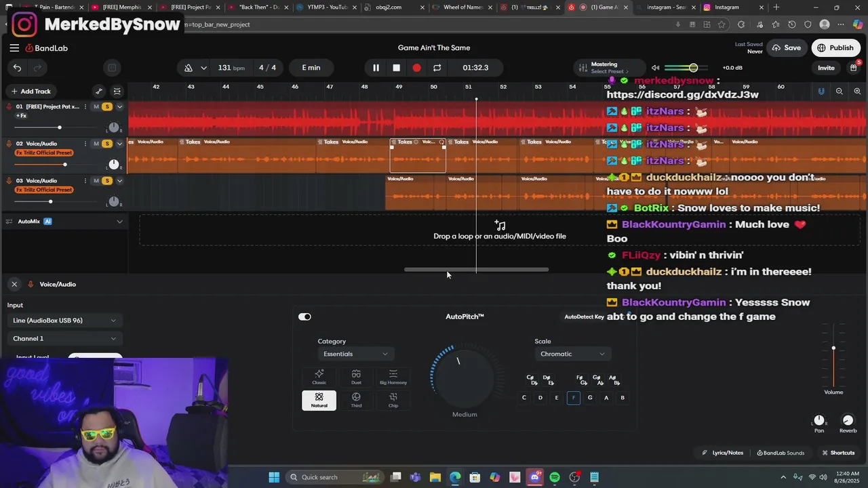Mute track 03 Voice/Audio
This screenshot has width=868, height=488.
96,181
